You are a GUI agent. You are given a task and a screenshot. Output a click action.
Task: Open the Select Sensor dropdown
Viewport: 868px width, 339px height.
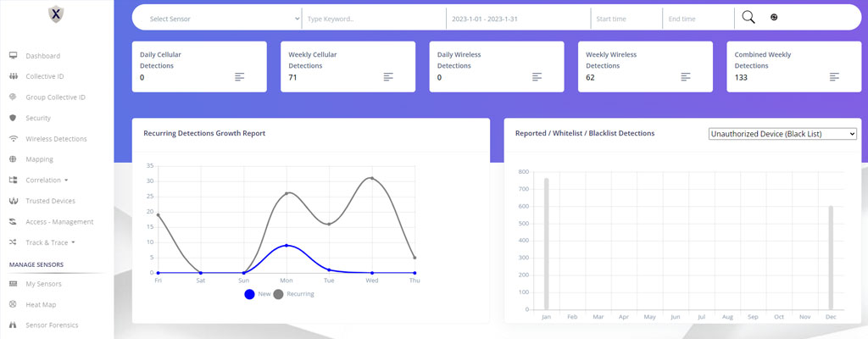[223, 18]
